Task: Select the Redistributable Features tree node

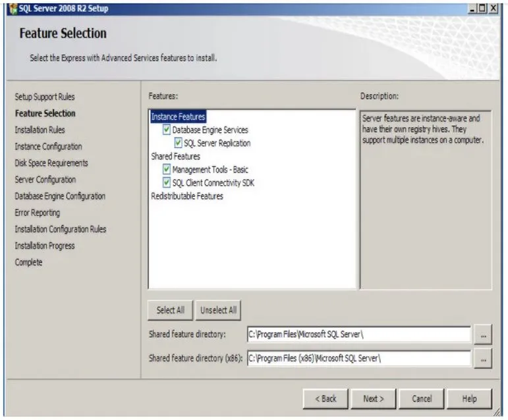Action: [187, 196]
